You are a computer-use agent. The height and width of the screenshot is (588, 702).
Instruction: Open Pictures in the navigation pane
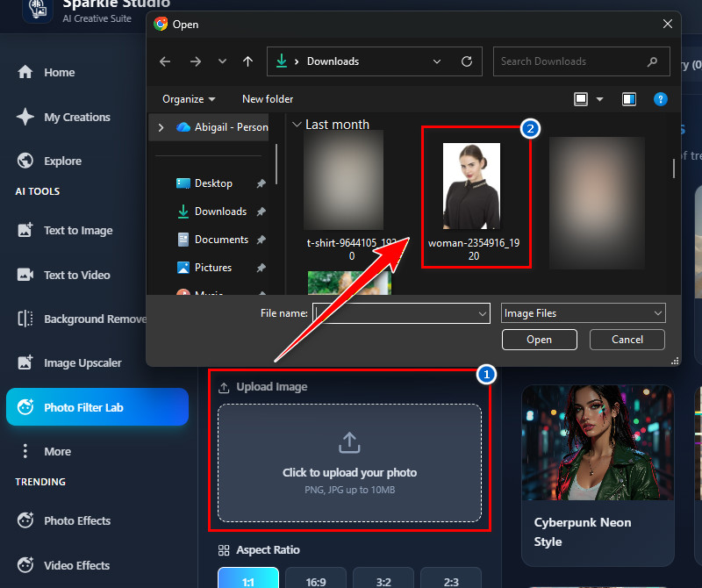click(204, 268)
